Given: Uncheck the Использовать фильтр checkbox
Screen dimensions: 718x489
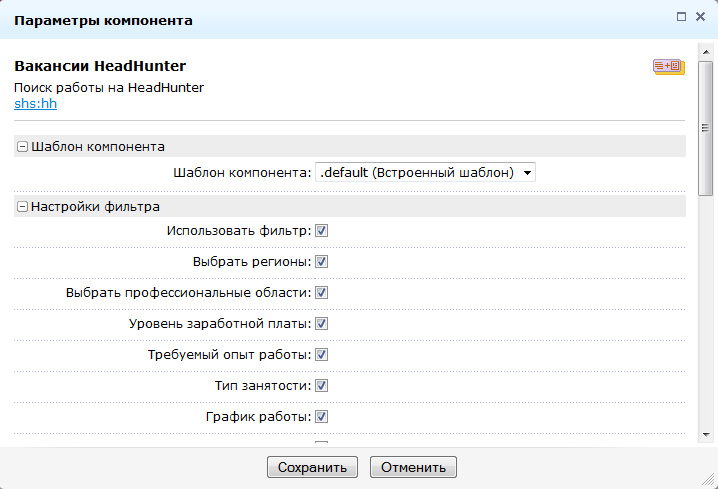Looking at the screenshot, I should 322,231.
